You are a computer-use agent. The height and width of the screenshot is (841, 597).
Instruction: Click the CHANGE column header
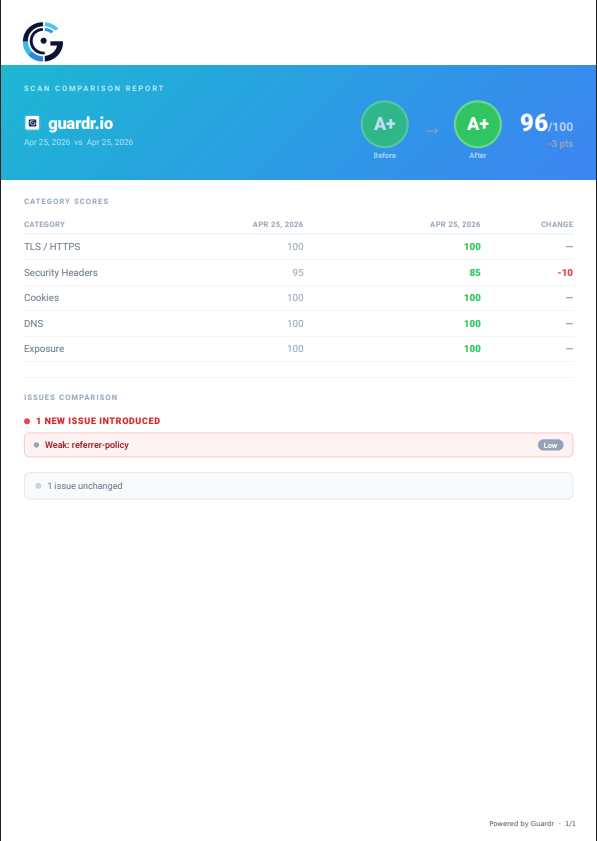pos(557,224)
